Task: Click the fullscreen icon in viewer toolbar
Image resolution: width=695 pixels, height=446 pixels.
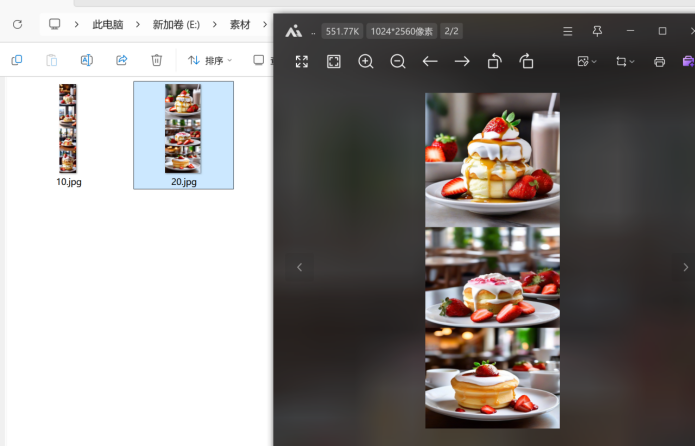Action: coord(302,62)
